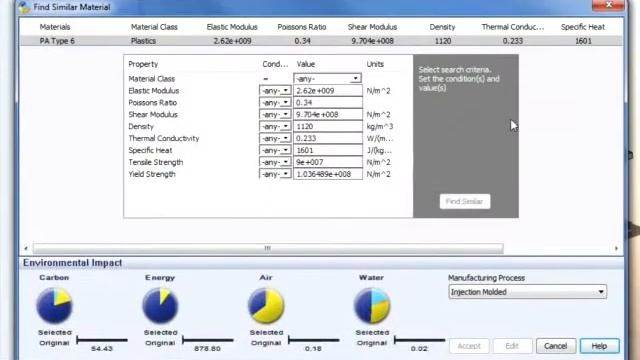This screenshot has width=640, height=360.
Task: Open the Elastic Modulus condition dropdown
Action: [x=286, y=91]
